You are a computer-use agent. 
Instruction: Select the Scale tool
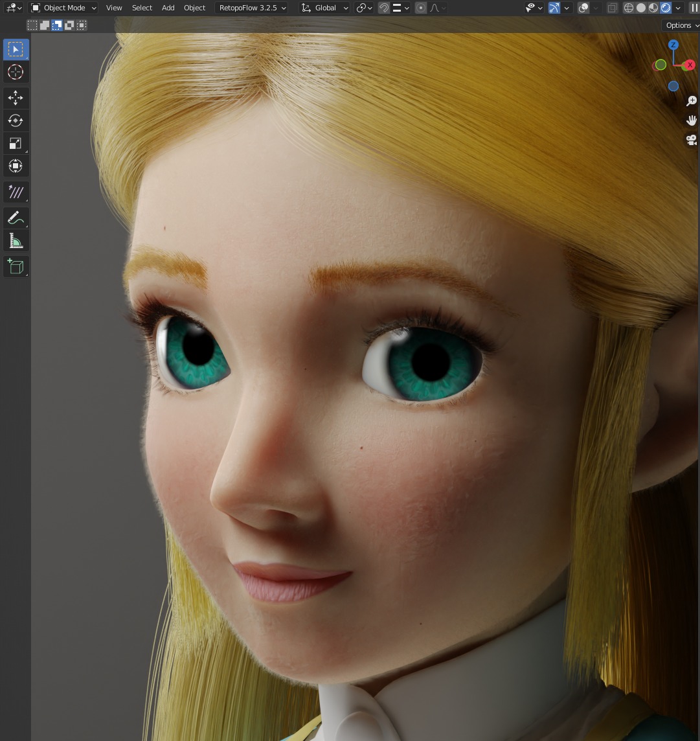(16, 143)
